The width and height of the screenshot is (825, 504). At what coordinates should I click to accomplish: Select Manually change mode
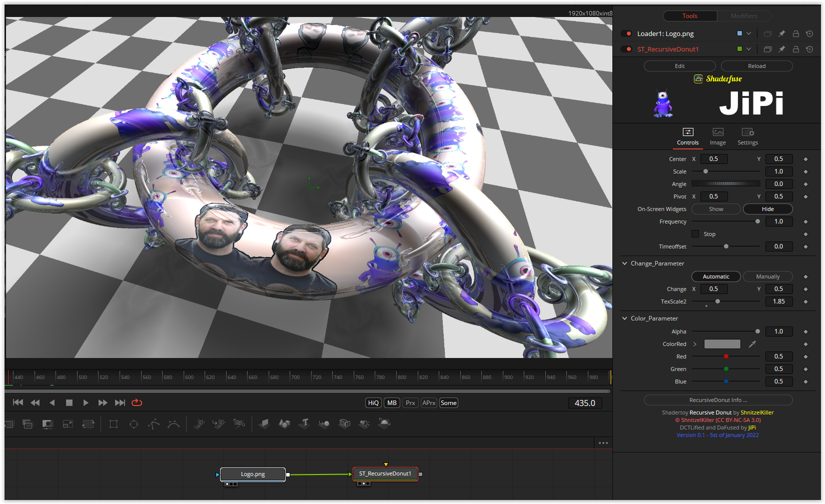coord(767,276)
